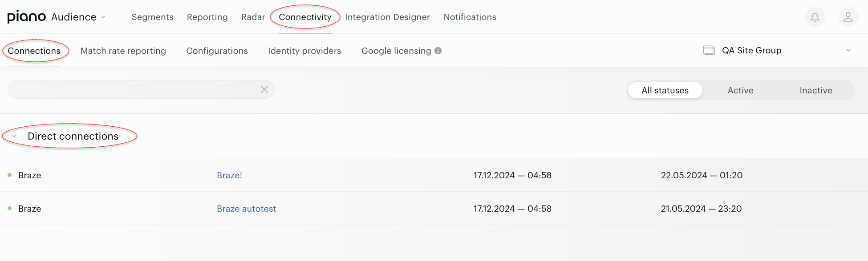Open the Radar menu item
The width and height of the screenshot is (868, 261).
tap(253, 17)
